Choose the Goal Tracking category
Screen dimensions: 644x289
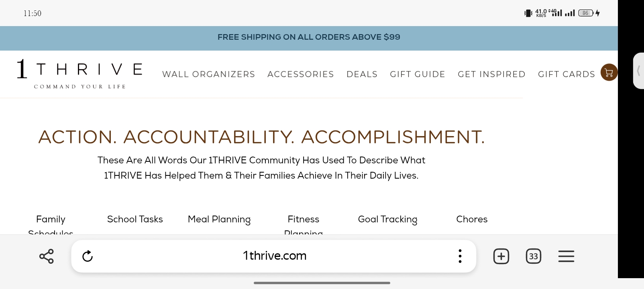pyautogui.click(x=387, y=219)
